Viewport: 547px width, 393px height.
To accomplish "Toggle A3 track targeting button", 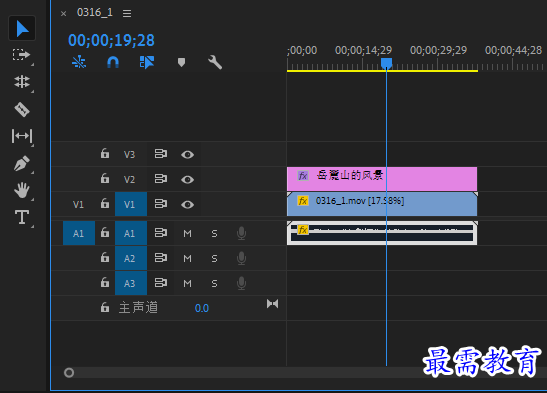I will pos(131,283).
